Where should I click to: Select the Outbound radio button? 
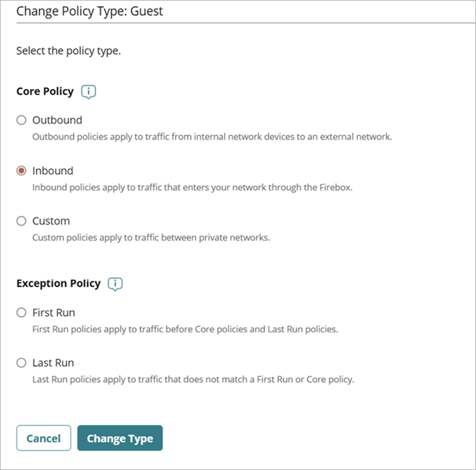(x=21, y=120)
